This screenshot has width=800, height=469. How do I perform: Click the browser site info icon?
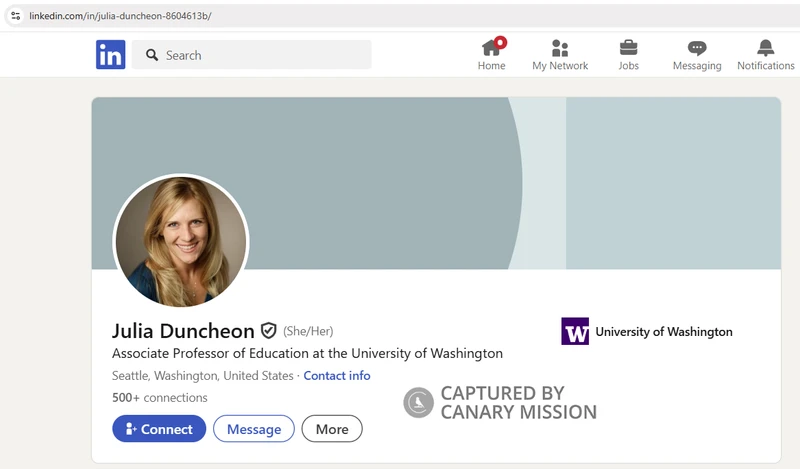[16, 16]
